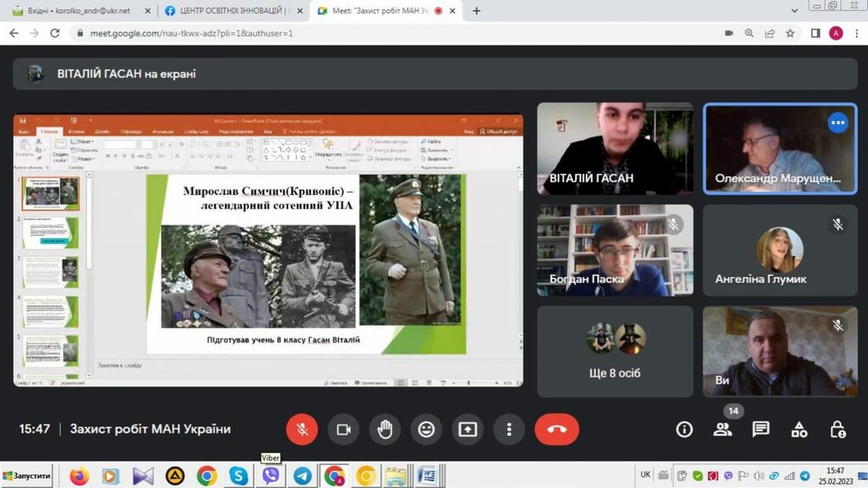Click the Запустити start button
Image resolution: width=868 pixels, height=488 pixels.
click(27, 476)
